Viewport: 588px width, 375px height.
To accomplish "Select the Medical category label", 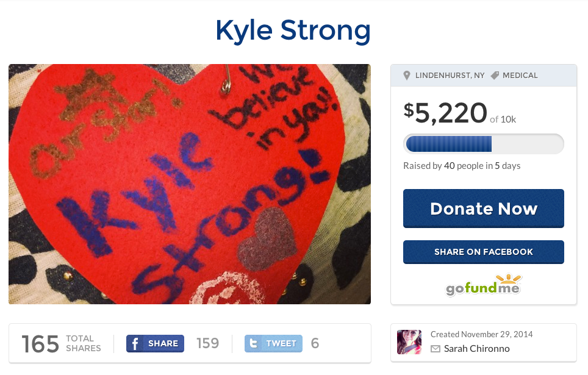I will [x=520, y=76].
